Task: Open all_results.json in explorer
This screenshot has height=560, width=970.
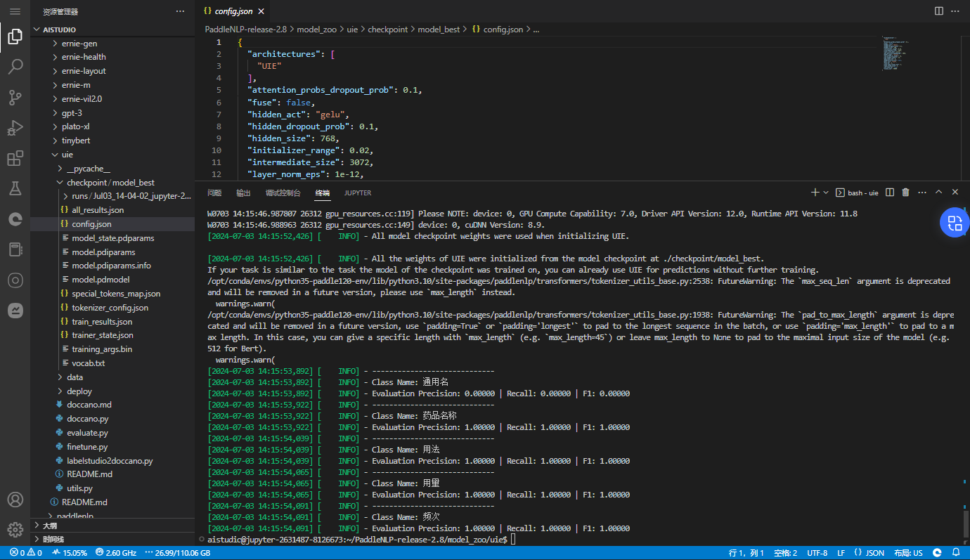Action: 112,210
